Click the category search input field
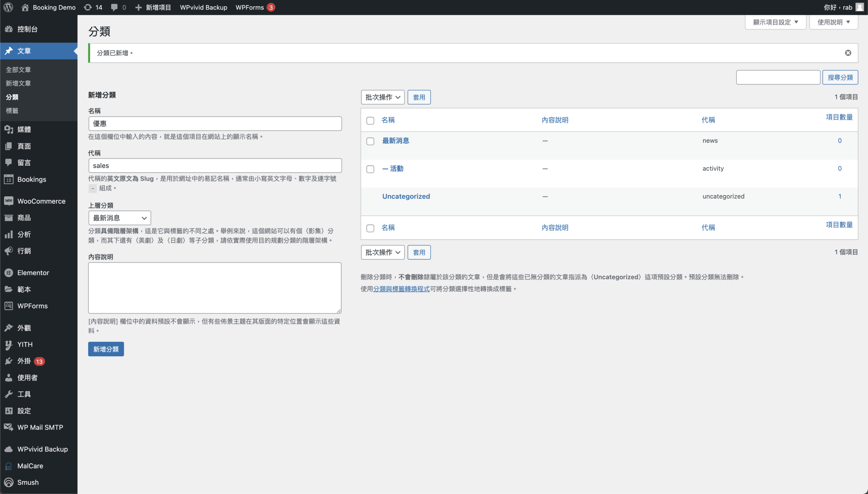 point(778,77)
